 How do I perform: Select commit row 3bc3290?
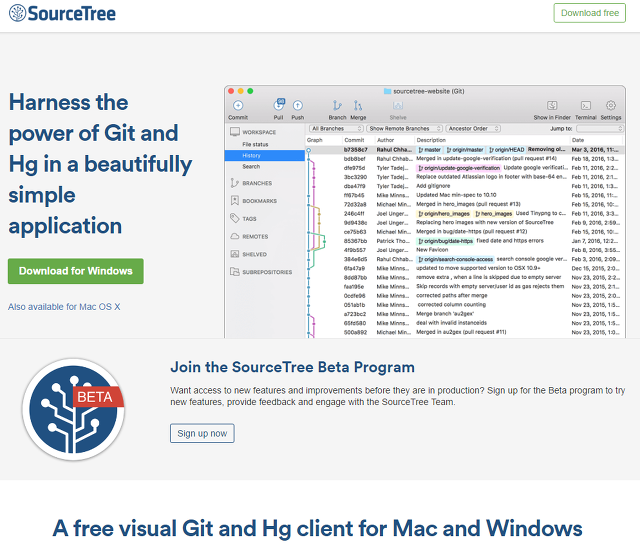[465, 177]
